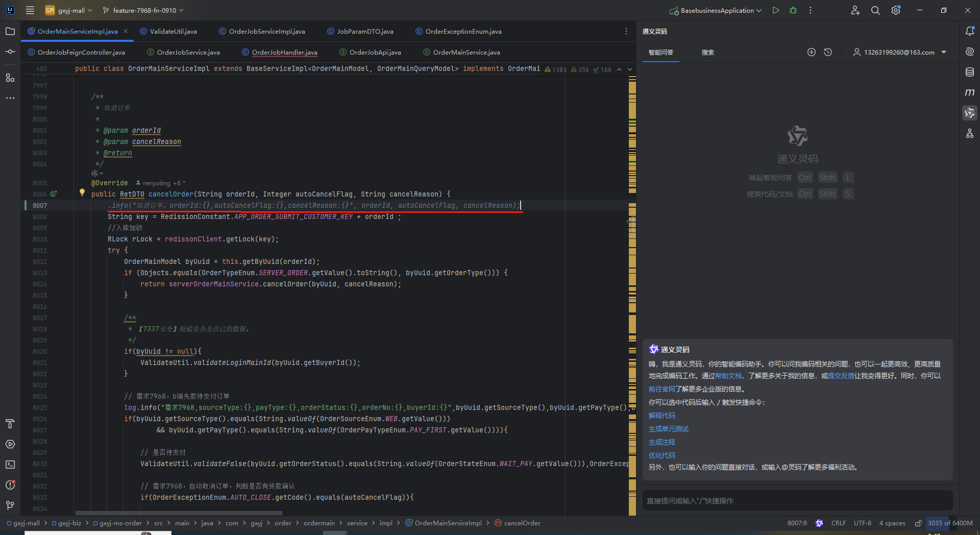Click cursor position 8007:9 in status bar
The image size is (980, 535).
[797, 523]
